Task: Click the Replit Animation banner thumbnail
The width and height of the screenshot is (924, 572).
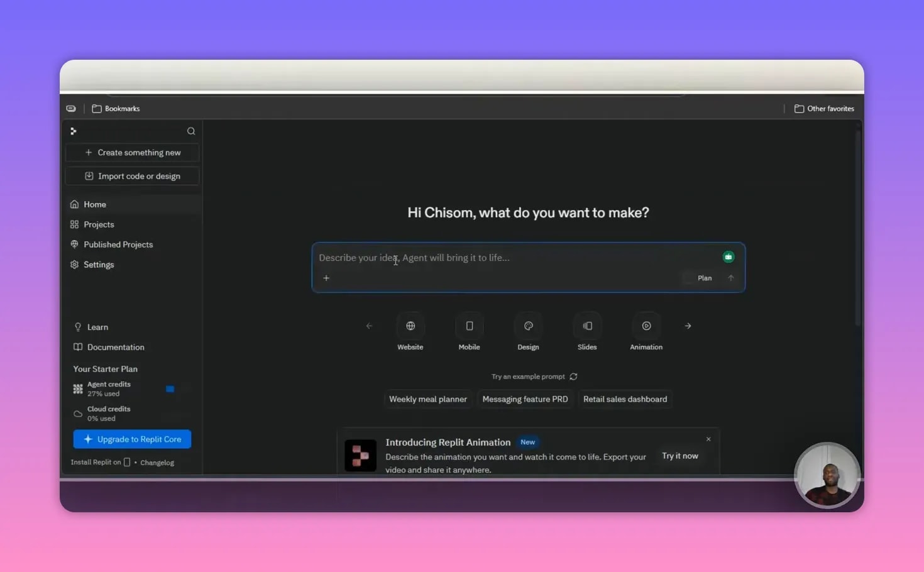Action: (360, 456)
